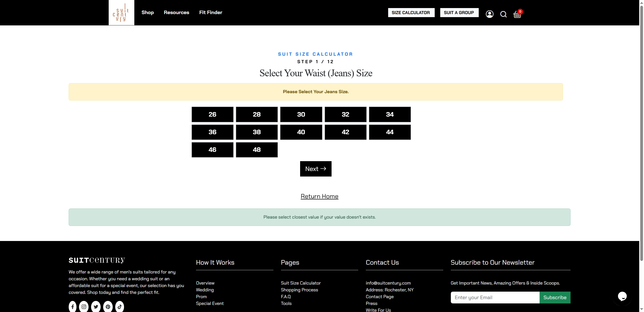Open the chat widget
The height and width of the screenshot is (312, 644).
[622, 296]
